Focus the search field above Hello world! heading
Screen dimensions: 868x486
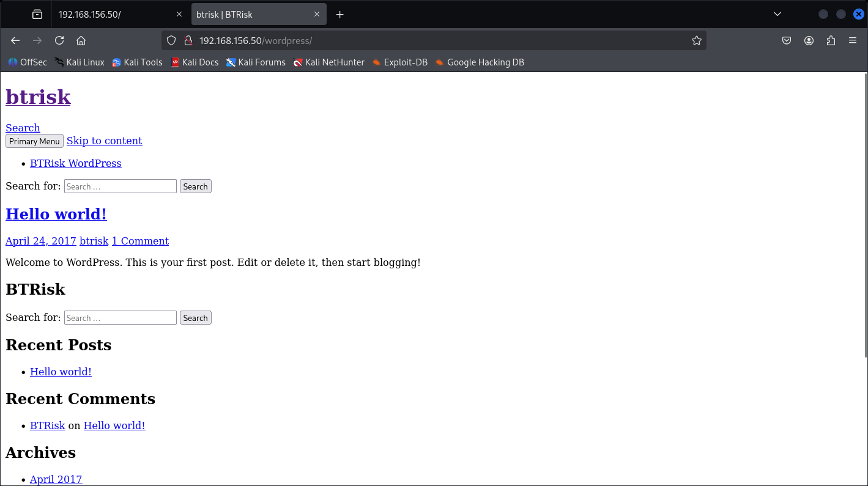[x=121, y=186]
